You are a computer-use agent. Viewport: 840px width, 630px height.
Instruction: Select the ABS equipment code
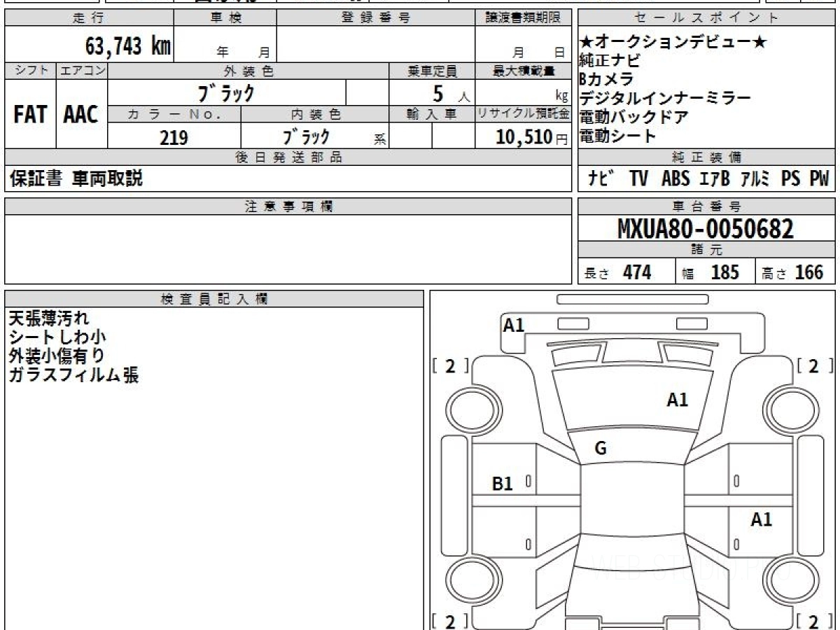(x=675, y=178)
